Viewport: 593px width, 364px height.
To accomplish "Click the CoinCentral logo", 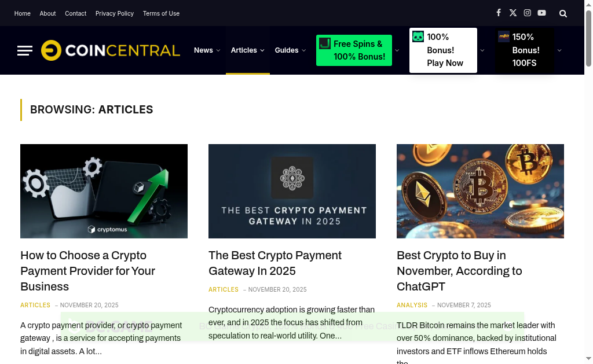I will pyautogui.click(x=111, y=50).
